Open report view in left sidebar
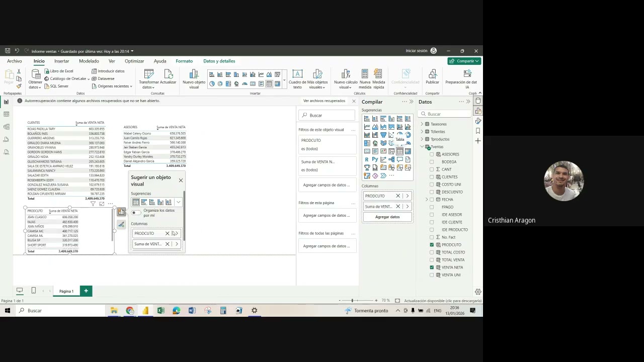The width and height of the screenshot is (644, 362). click(x=6, y=102)
